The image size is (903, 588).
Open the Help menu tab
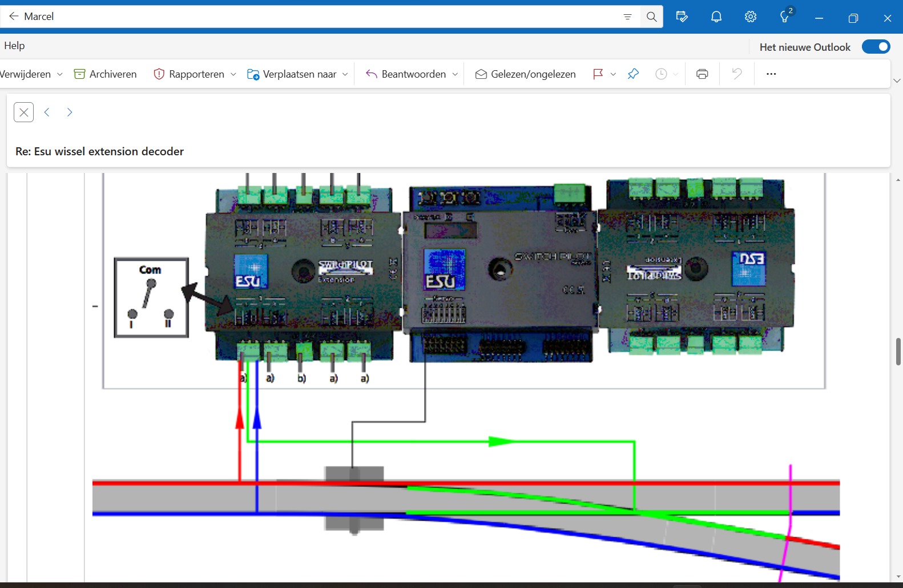click(14, 46)
